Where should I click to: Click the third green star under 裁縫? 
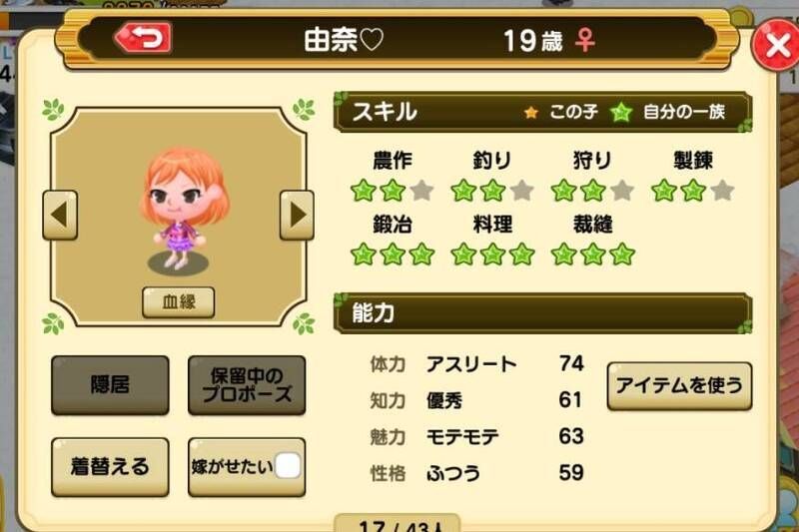[x=622, y=255]
